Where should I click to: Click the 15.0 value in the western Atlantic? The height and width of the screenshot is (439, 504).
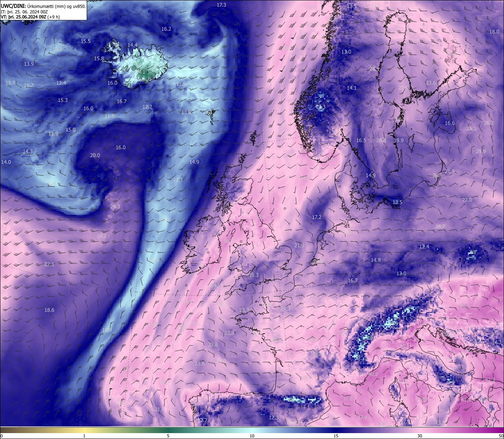(70, 130)
